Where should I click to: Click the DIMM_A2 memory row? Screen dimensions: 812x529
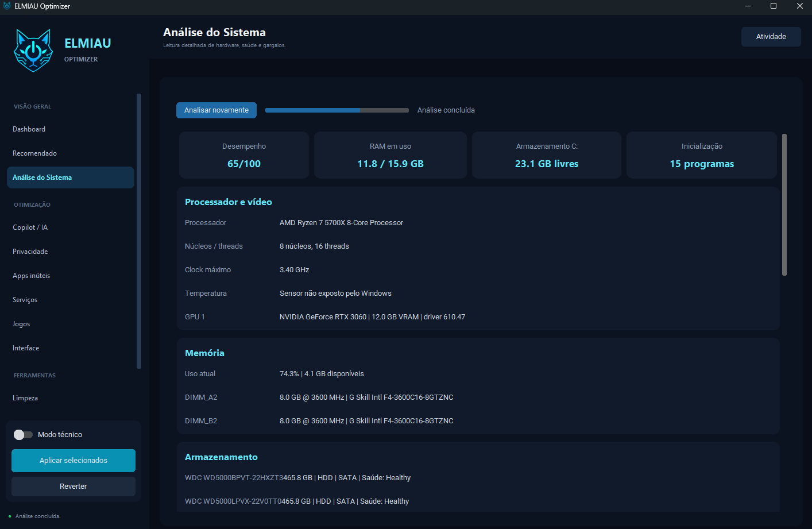pos(478,397)
